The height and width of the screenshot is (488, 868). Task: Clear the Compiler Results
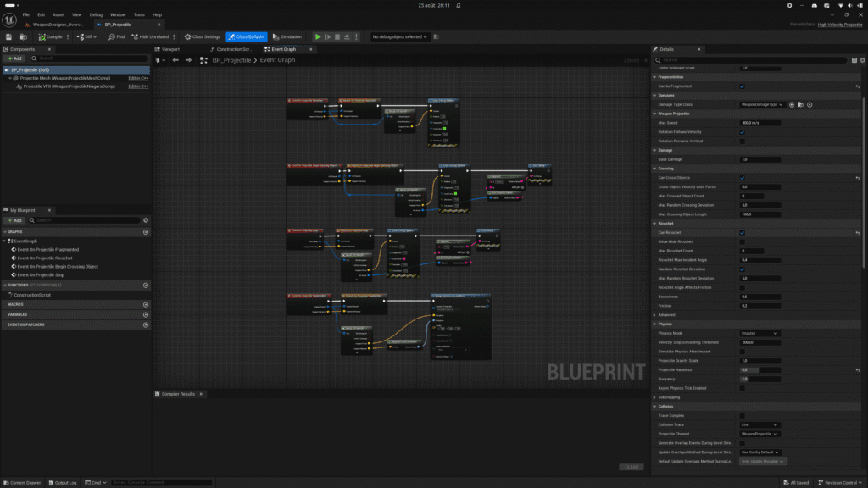coord(631,467)
